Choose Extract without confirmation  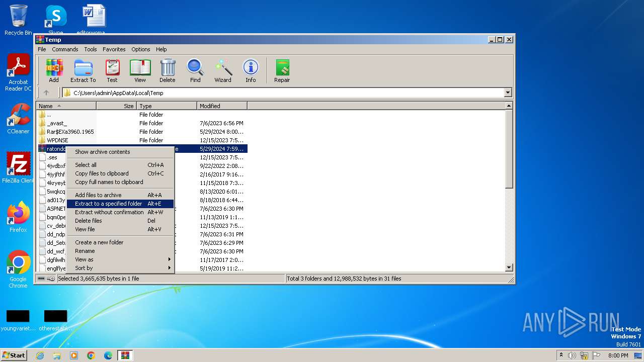(x=120, y=212)
